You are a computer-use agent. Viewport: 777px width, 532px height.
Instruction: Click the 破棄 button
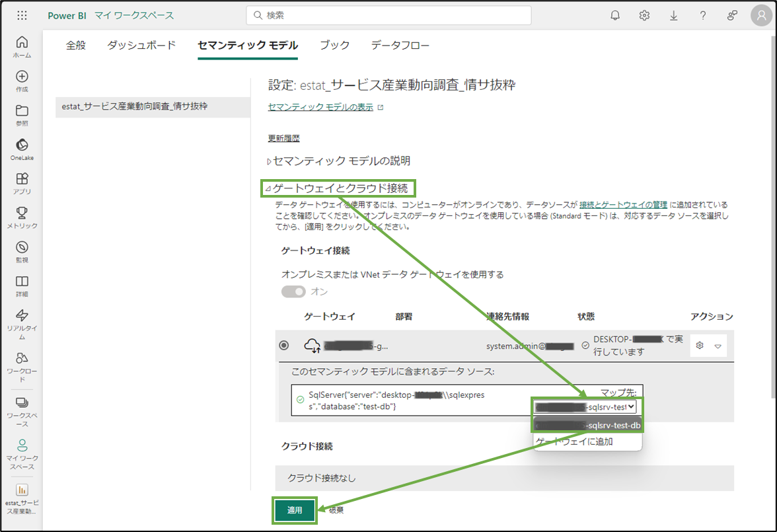coord(336,510)
